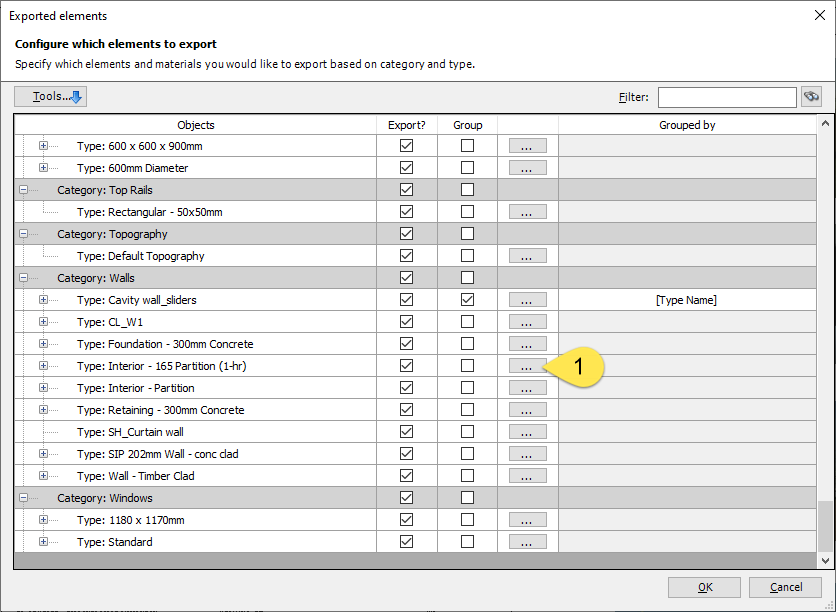The height and width of the screenshot is (612, 836).
Task: Uncheck Group for Cavity wall_sliders
Action: click(467, 300)
